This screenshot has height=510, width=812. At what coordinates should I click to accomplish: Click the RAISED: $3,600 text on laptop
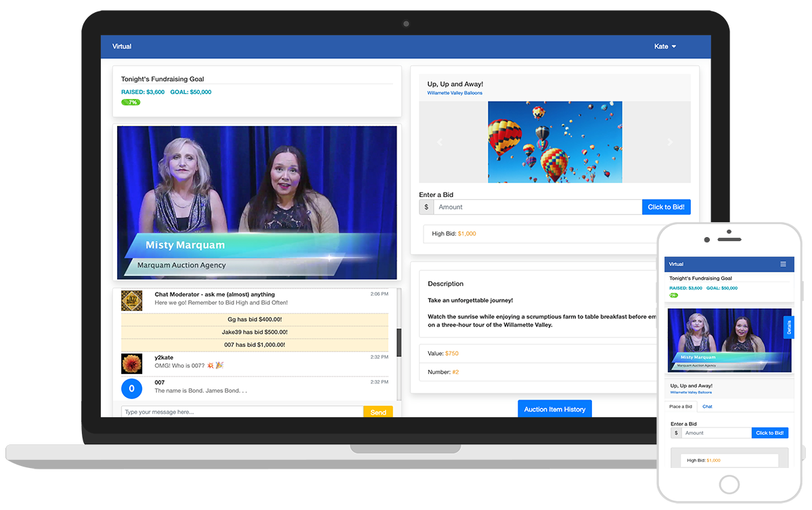pos(143,92)
